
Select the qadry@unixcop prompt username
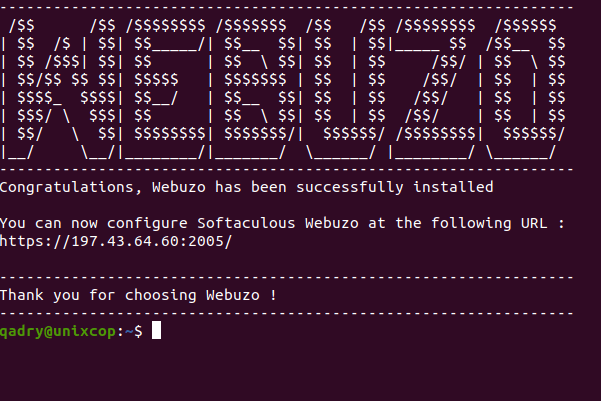click(x=58, y=332)
